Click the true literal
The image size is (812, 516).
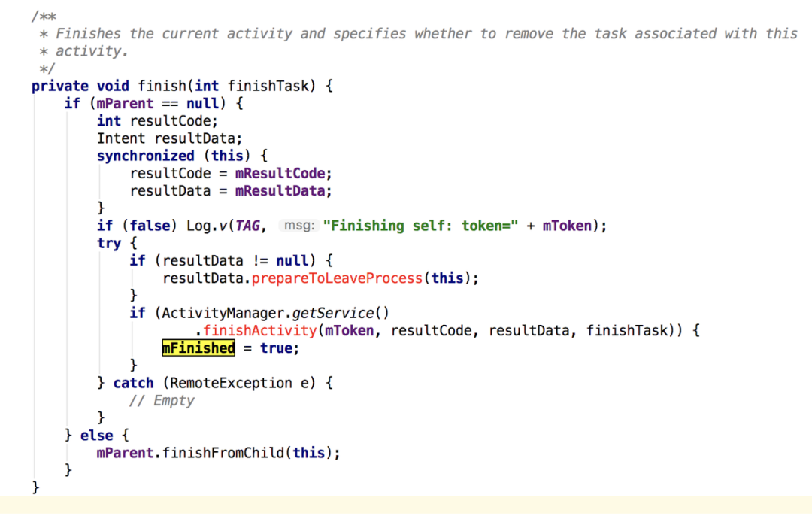coord(276,348)
